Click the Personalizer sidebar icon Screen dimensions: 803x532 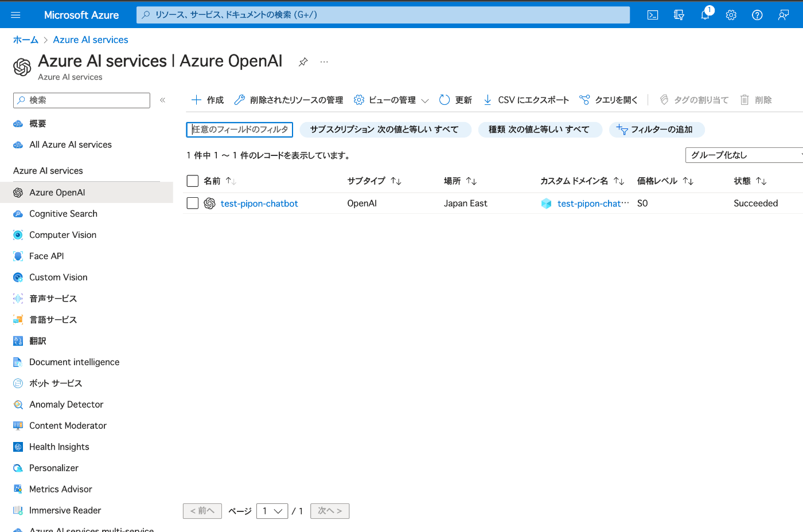click(x=18, y=468)
